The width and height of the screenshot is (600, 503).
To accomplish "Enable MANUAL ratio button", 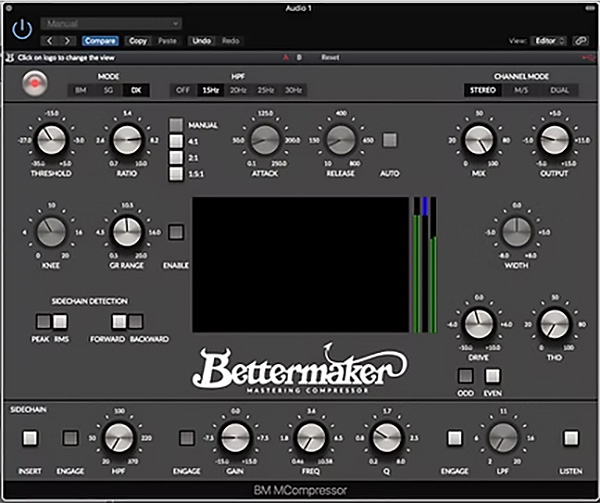I will (x=176, y=125).
